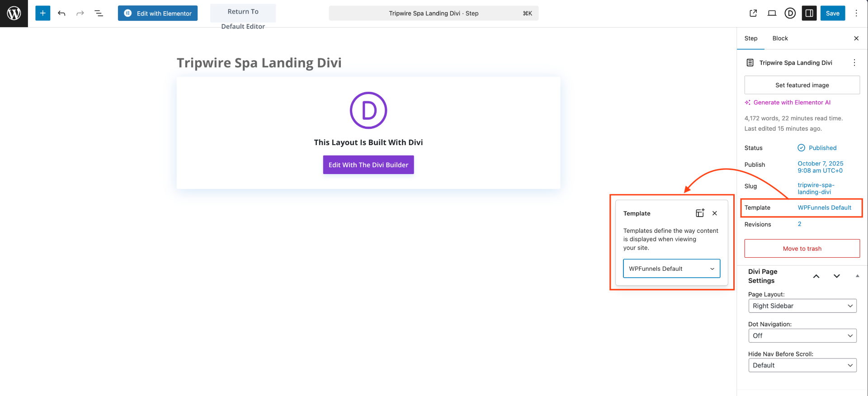Open the Dot Navigation dropdown
This screenshot has height=396, width=868.
[x=802, y=336]
